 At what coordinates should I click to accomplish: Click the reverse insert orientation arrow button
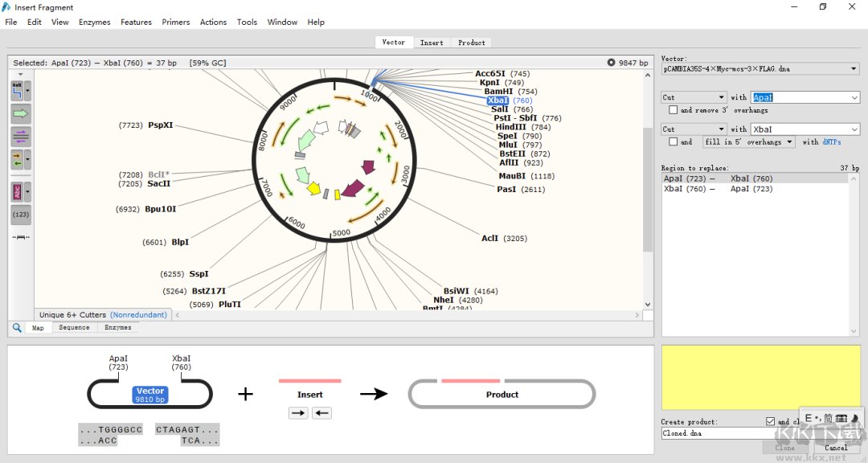coord(321,413)
